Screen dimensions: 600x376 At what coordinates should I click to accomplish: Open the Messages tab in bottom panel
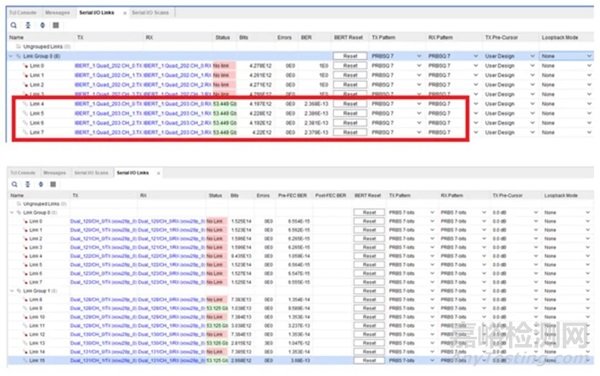tap(54, 173)
